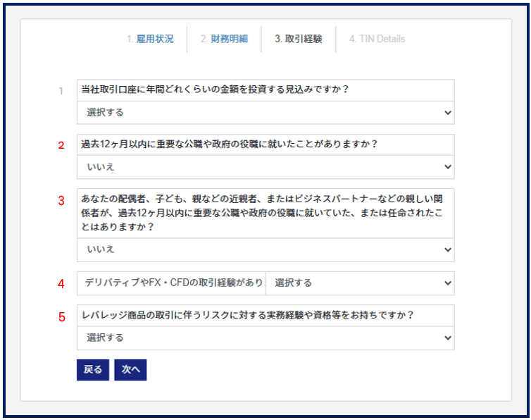This screenshot has width=531, height=420.
Task: Click the question text about 年間投資金額
Action: (x=215, y=90)
